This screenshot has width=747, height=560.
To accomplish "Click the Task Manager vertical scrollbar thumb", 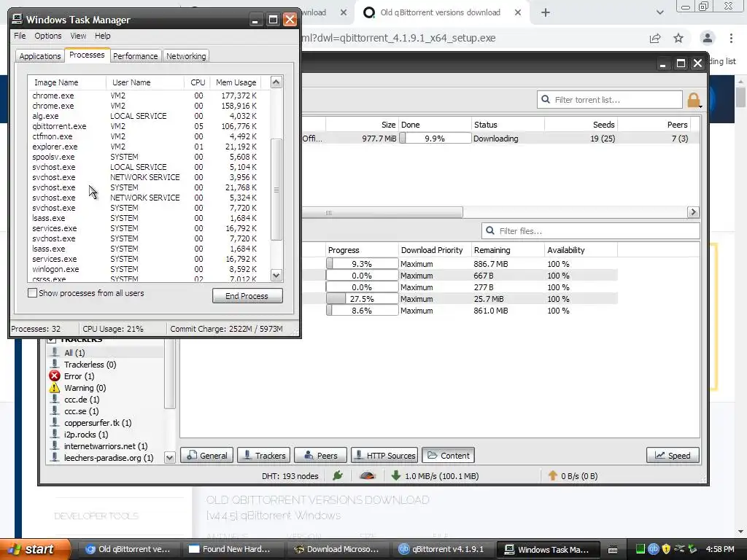I will [x=276, y=190].
